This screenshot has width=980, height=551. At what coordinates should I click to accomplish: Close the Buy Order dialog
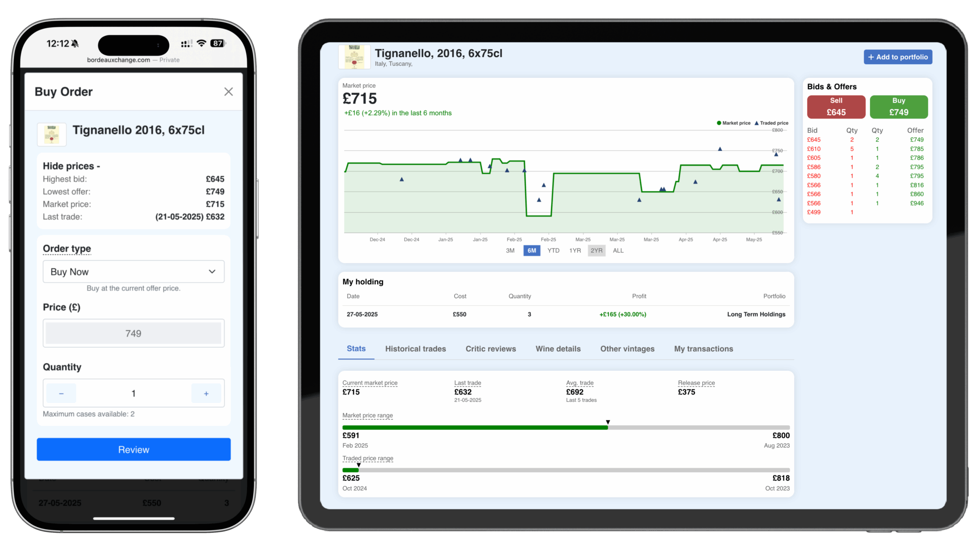pyautogui.click(x=228, y=92)
